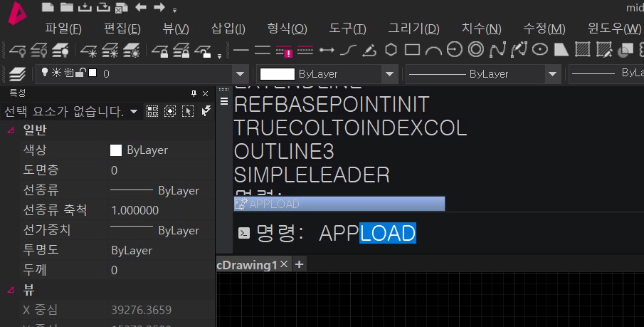Click the layer unlock icon
This screenshot has width=644, height=327.
[x=204, y=51]
